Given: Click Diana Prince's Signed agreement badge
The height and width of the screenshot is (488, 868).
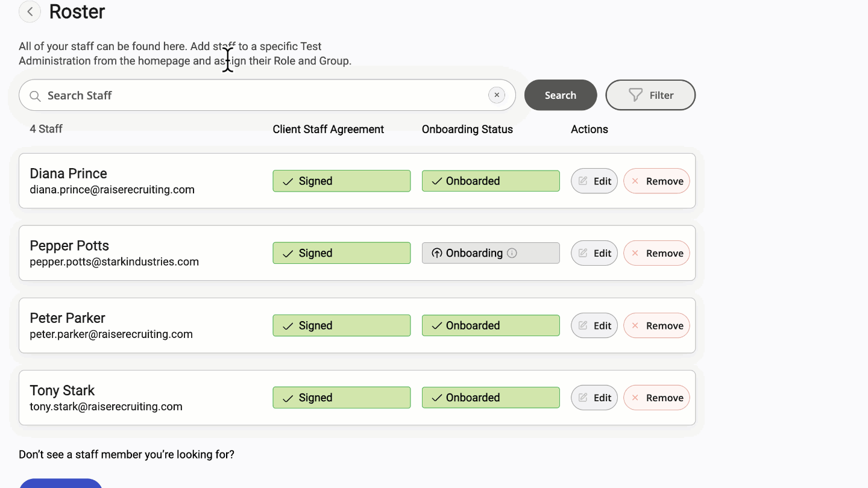Looking at the screenshot, I should [x=341, y=181].
